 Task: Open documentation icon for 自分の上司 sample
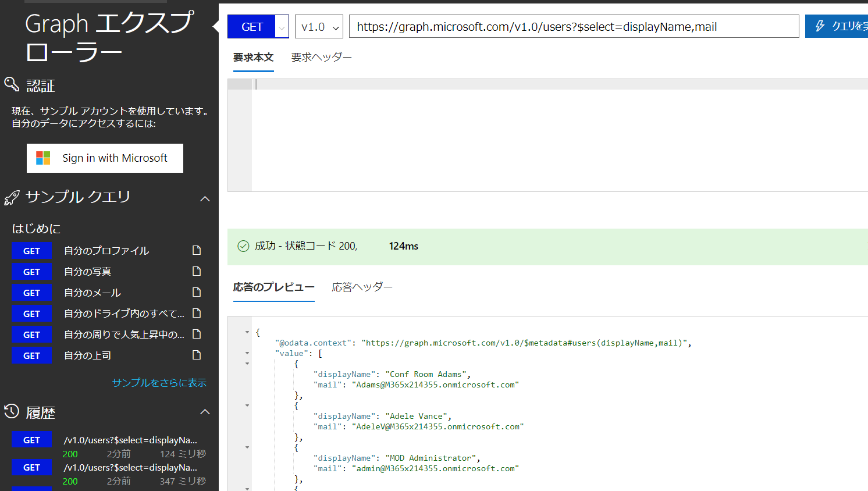[x=197, y=355]
